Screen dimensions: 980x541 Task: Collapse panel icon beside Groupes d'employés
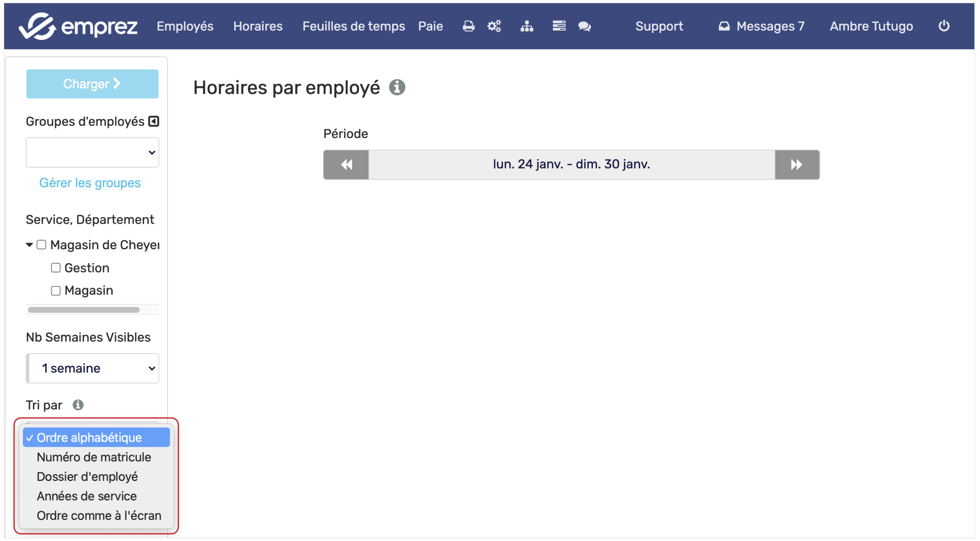[153, 121]
